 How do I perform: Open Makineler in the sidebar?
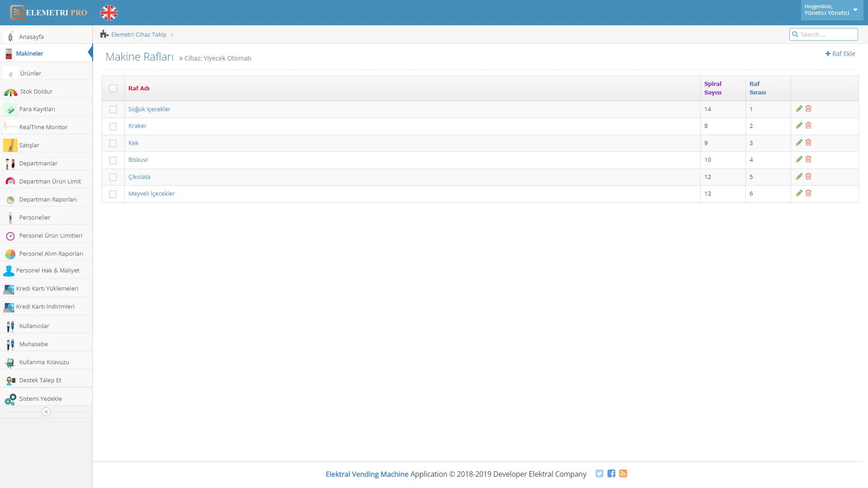point(46,53)
